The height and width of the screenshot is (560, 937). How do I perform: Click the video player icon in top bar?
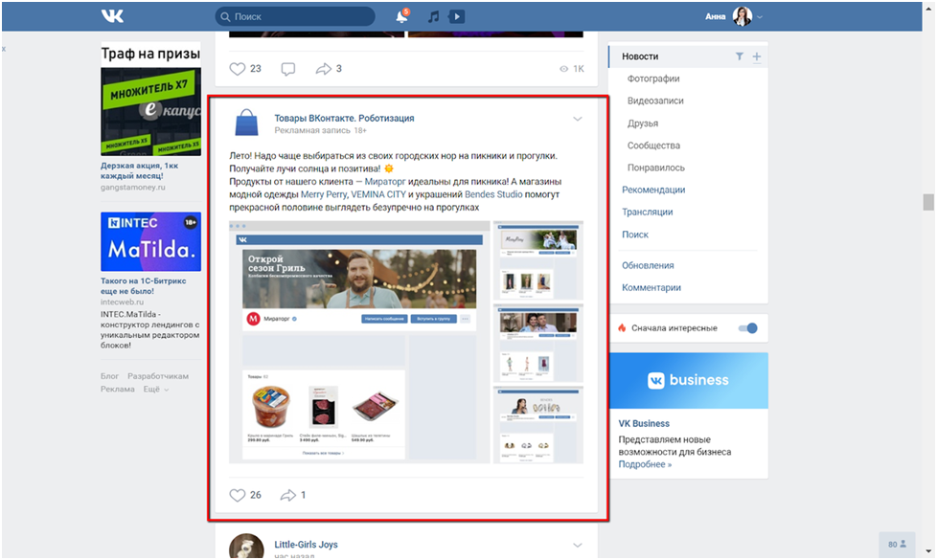click(x=457, y=15)
